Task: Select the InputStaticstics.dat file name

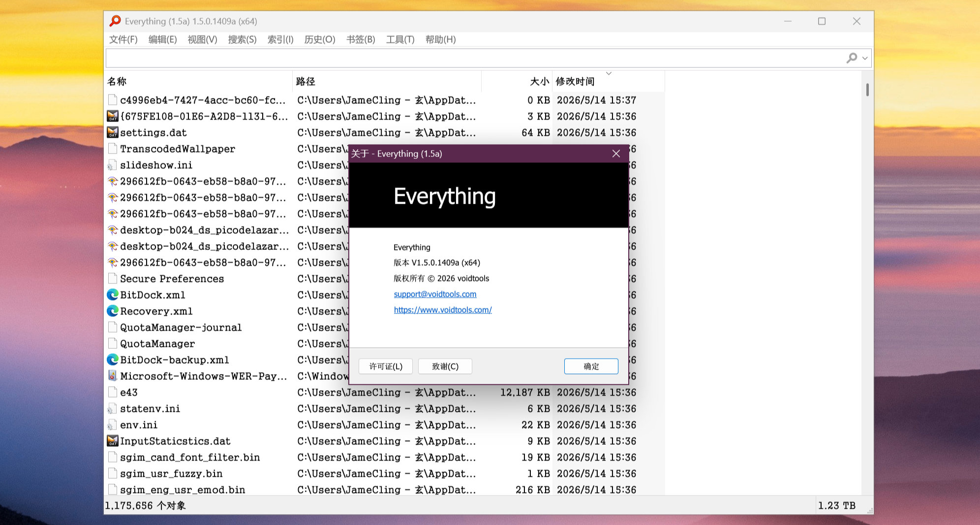Action: [x=175, y=441]
